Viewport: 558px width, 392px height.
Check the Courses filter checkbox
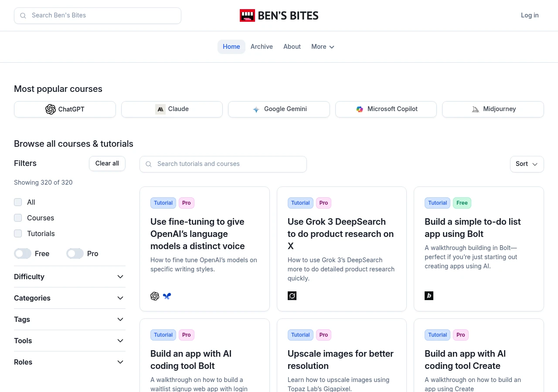click(18, 218)
